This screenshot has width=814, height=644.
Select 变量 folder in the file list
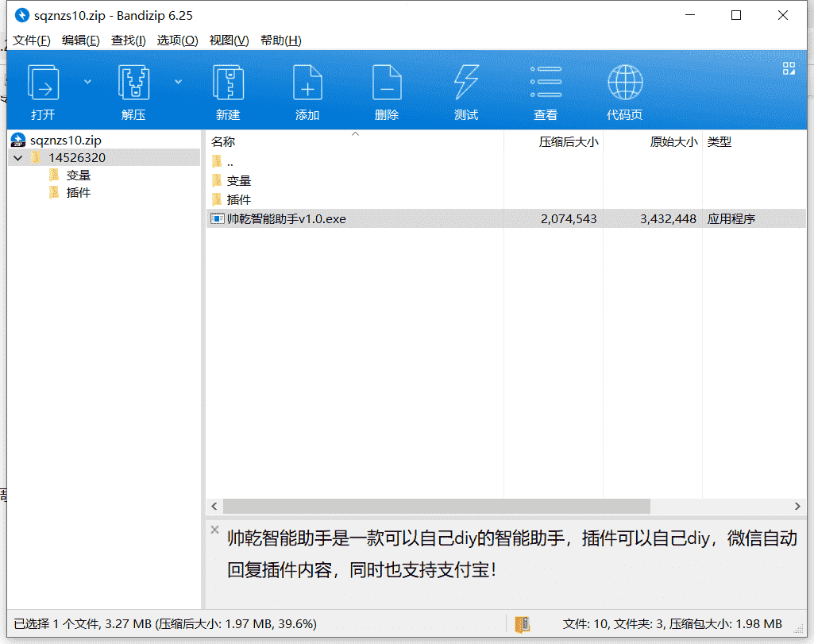click(x=239, y=180)
